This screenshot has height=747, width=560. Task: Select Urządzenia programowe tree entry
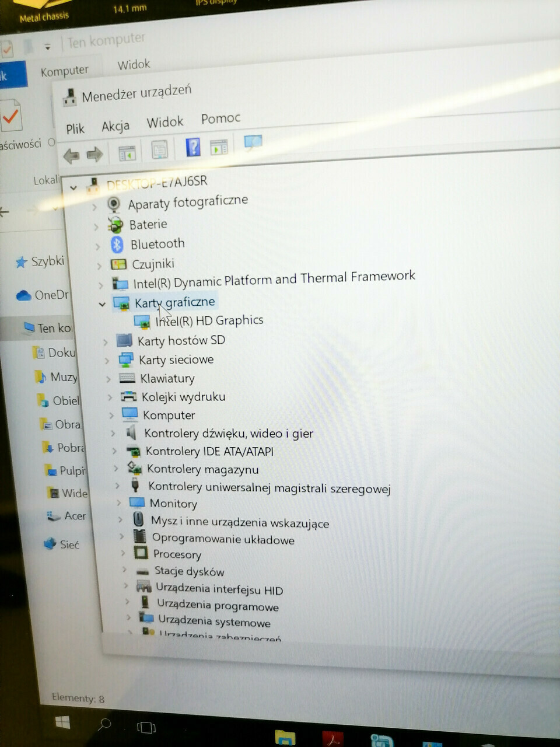(x=218, y=605)
